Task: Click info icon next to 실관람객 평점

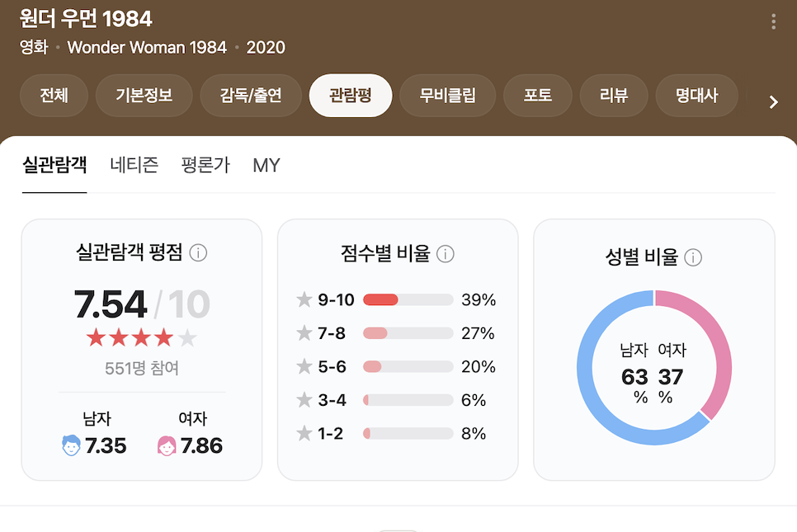Action: [198, 252]
